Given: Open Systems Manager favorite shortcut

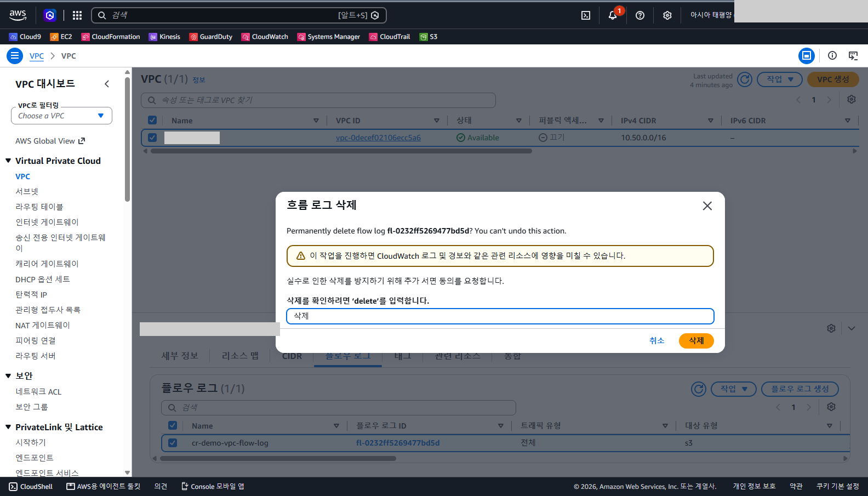Looking at the screenshot, I should (329, 37).
